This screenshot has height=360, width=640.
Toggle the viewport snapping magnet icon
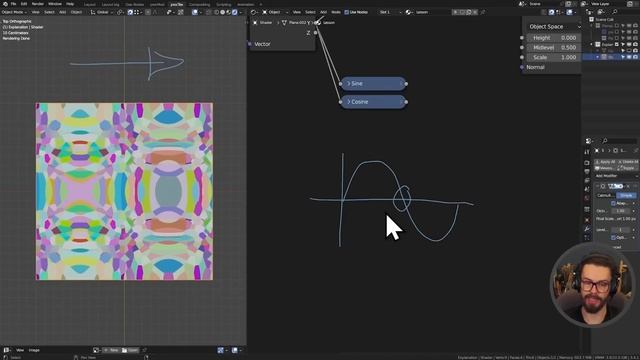click(x=130, y=12)
